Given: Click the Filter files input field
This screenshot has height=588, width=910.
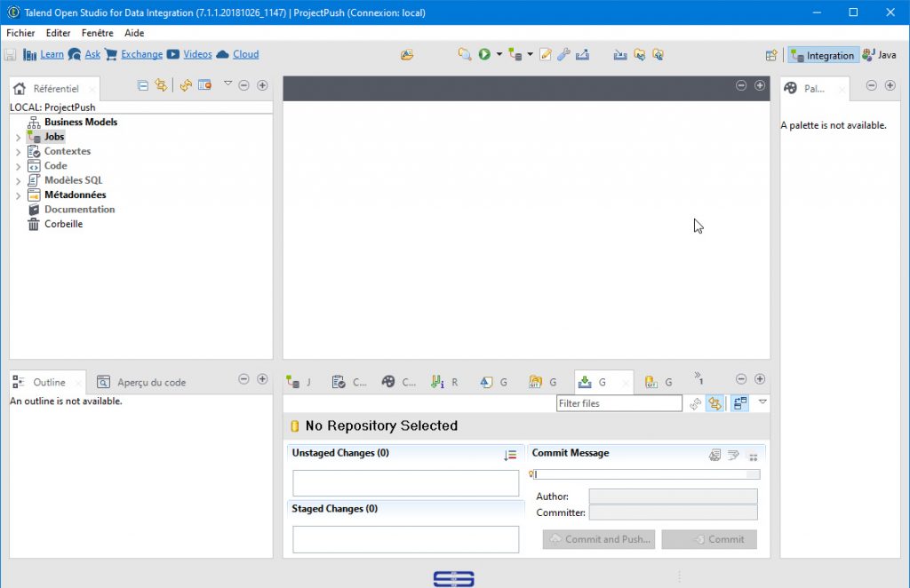Looking at the screenshot, I should (x=619, y=403).
